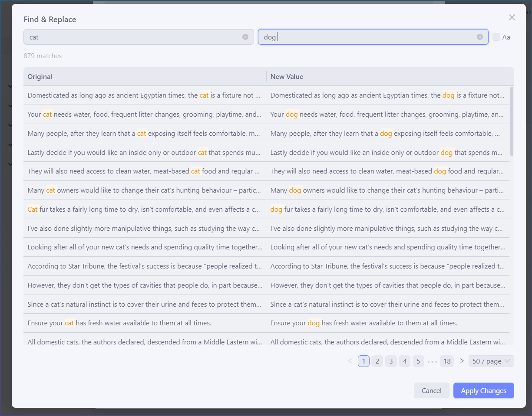Open the 50 / page dropdown
This screenshot has width=532, height=416.
click(491, 361)
